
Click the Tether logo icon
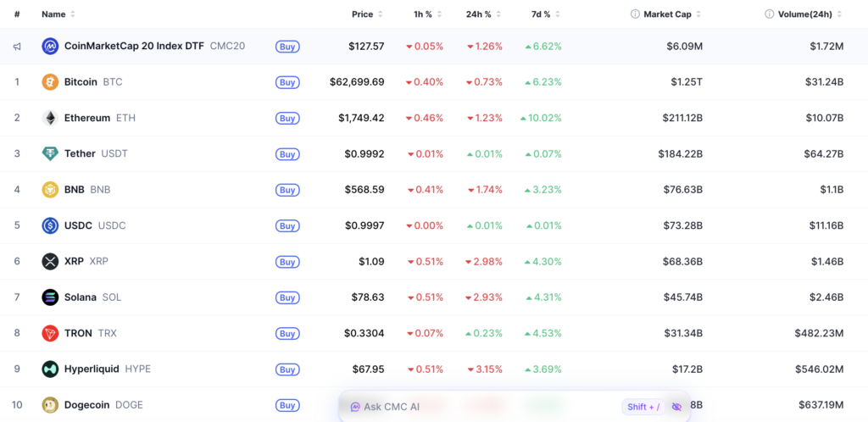point(50,153)
